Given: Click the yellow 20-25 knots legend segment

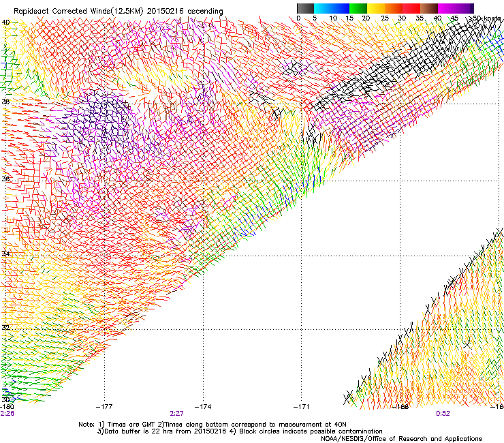Looking at the screenshot, I should pos(376,8).
